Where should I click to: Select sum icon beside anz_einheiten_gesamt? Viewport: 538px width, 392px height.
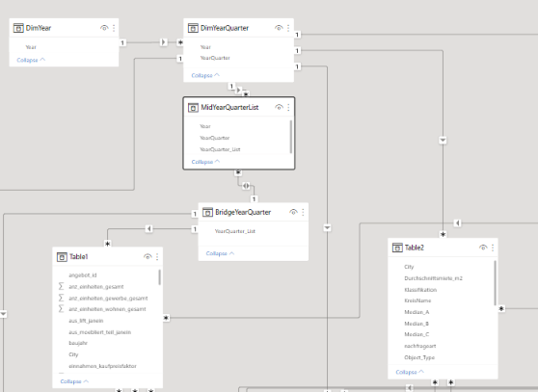point(61,286)
